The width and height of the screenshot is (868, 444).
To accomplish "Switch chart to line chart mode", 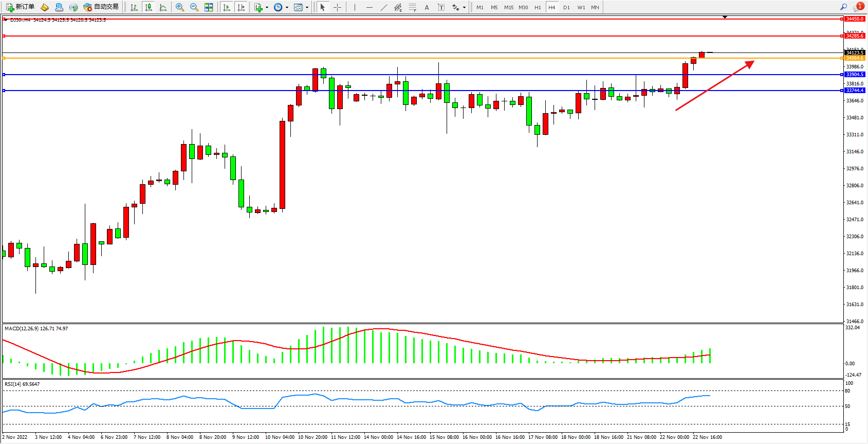I will [x=163, y=7].
